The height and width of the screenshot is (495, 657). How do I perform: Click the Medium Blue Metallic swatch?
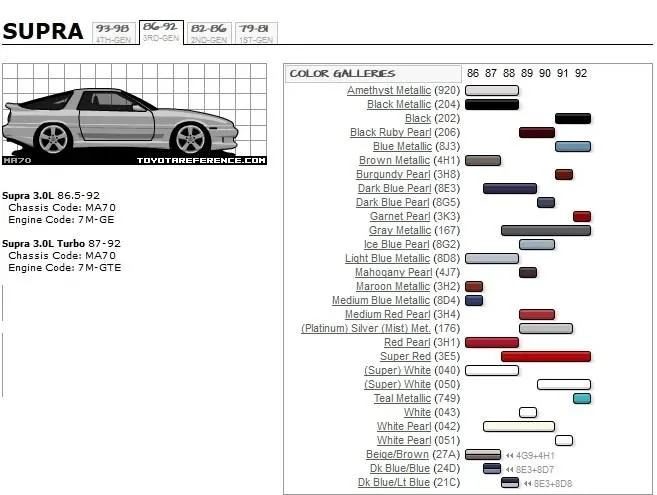tap(474, 301)
